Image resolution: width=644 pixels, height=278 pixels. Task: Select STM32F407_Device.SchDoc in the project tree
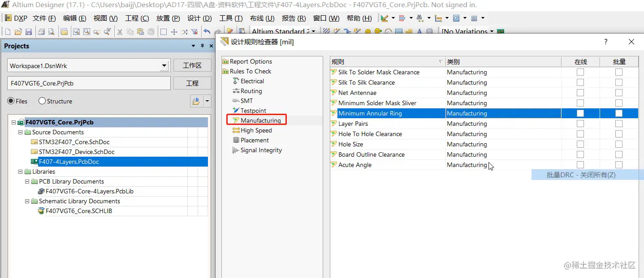[76, 152]
